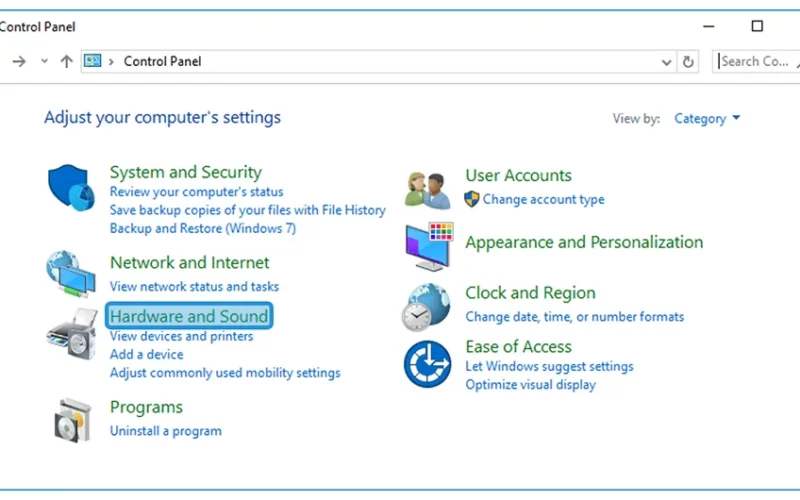Open the View by Category dropdown
This screenshot has height=500, width=800.
click(x=707, y=118)
